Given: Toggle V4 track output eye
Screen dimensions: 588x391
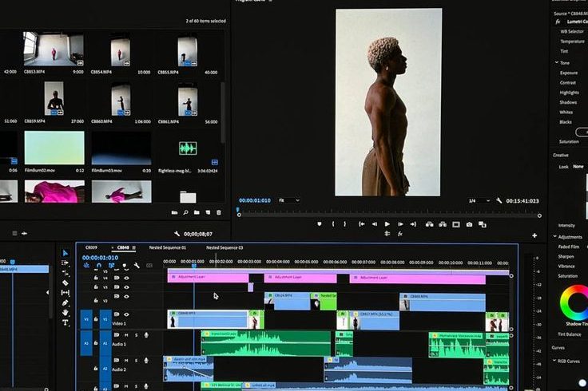Looking at the screenshot, I should click(127, 278).
